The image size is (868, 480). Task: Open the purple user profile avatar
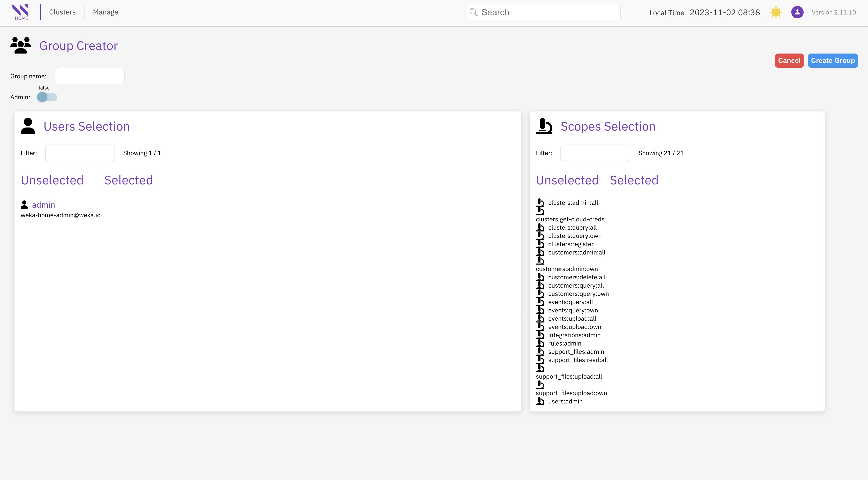797,12
